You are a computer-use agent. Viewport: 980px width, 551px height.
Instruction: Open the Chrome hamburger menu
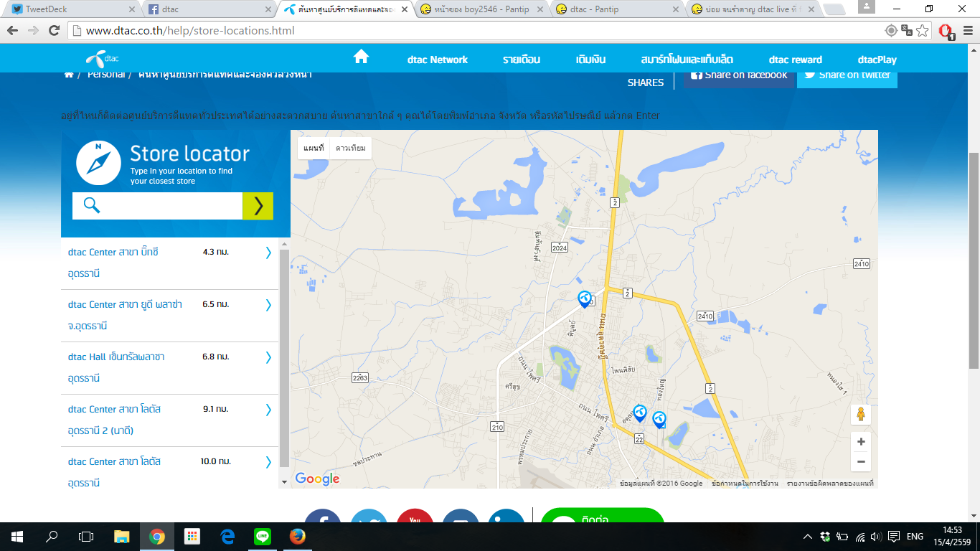pos(966,31)
